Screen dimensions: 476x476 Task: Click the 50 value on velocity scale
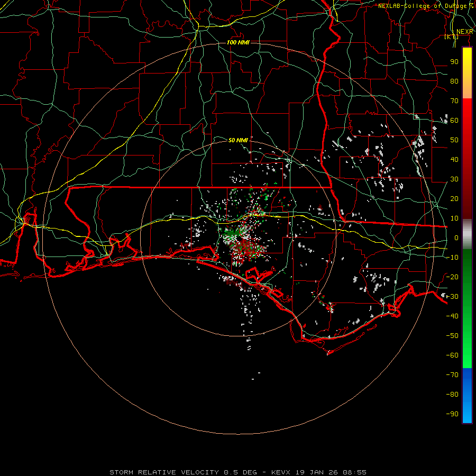454,140
